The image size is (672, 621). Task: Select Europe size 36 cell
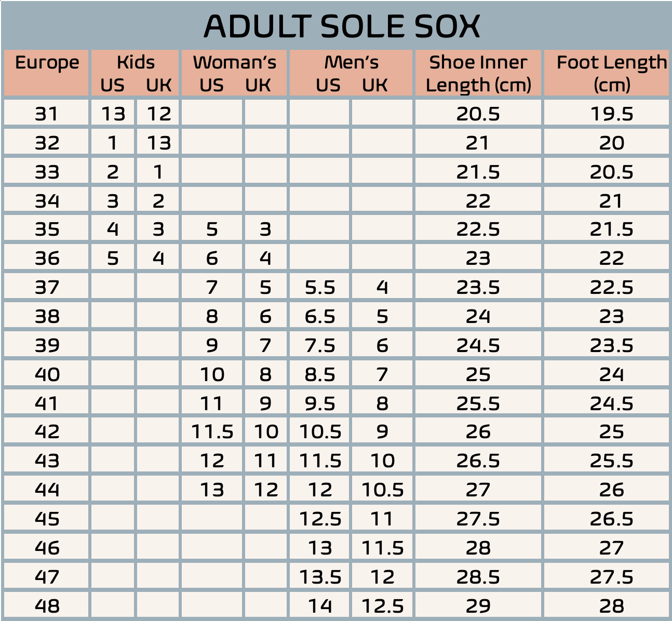(x=47, y=258)
